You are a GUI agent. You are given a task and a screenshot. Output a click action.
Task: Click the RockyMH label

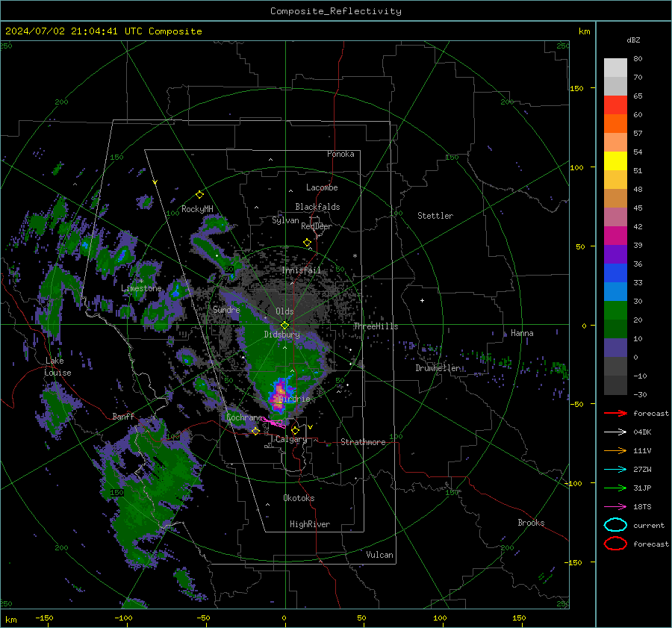pyautogui.click(x=197, y=209)
